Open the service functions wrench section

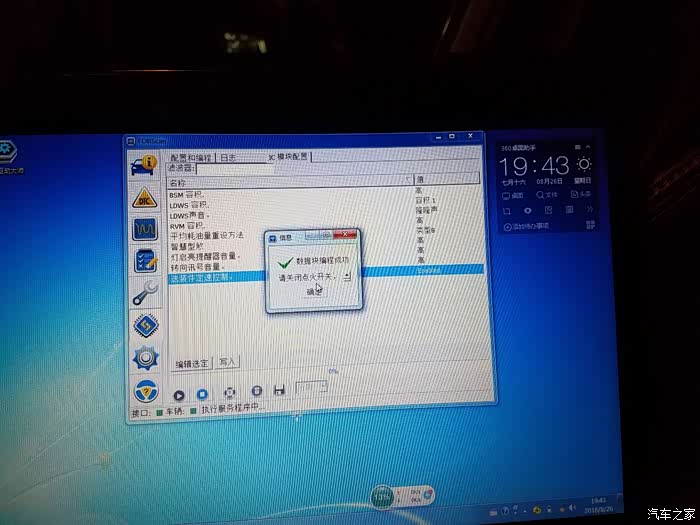coord(146,293)
